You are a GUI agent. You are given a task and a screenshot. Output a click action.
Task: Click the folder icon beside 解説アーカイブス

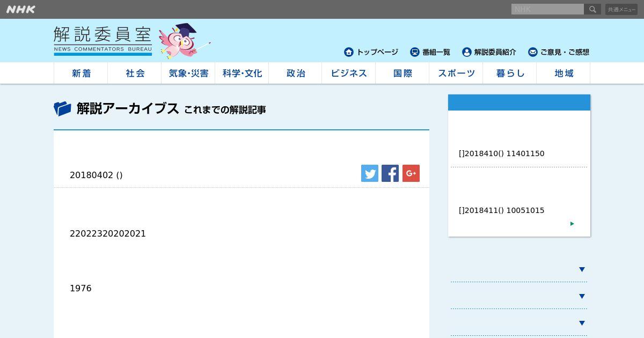(x=62, y=109)
